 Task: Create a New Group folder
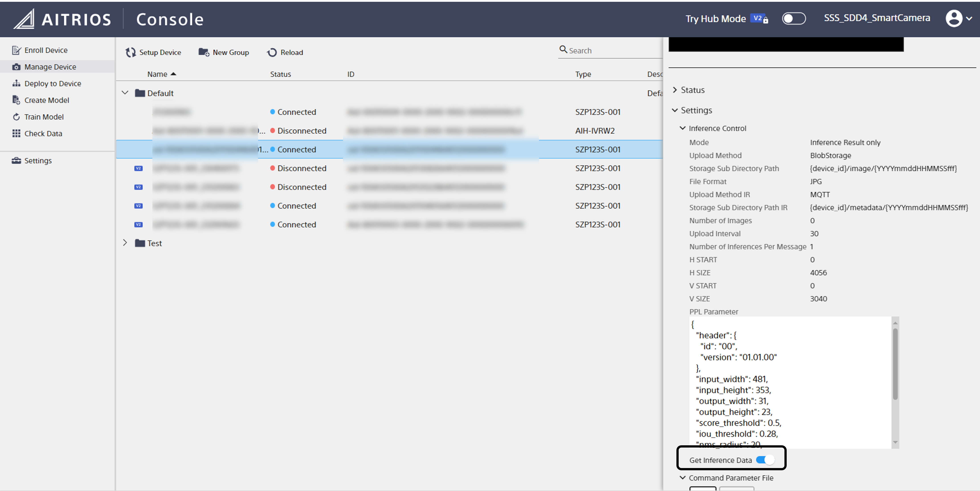pyautogui.click(x=224, y=53)
